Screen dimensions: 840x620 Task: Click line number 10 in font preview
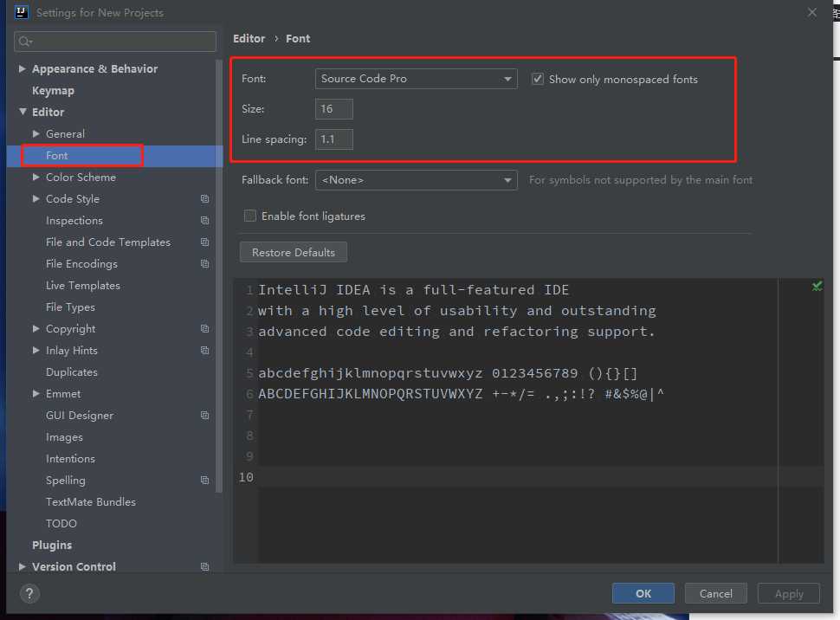246,477
